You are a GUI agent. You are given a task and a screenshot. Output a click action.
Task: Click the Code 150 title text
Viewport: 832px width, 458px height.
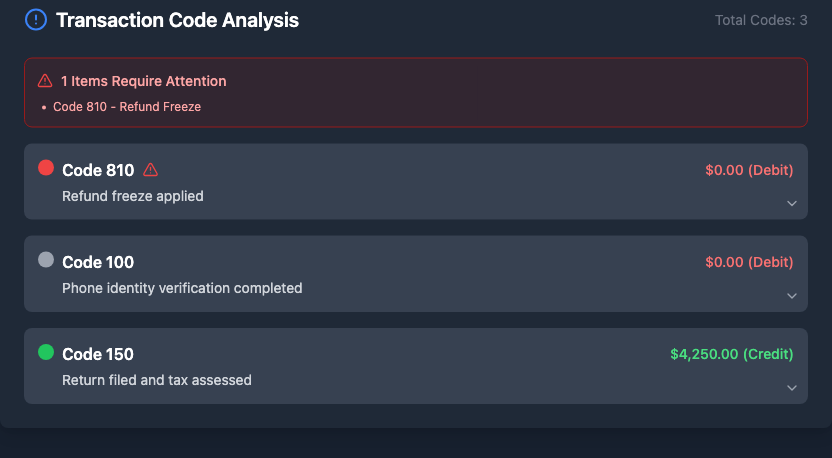click(98, 354)
